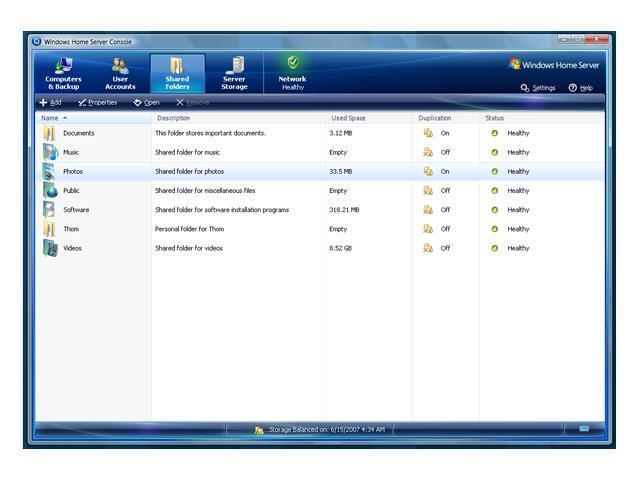Click duplication icon in Photos row
The width and height of the screenshot is (640, 480).
pos(428,171)
